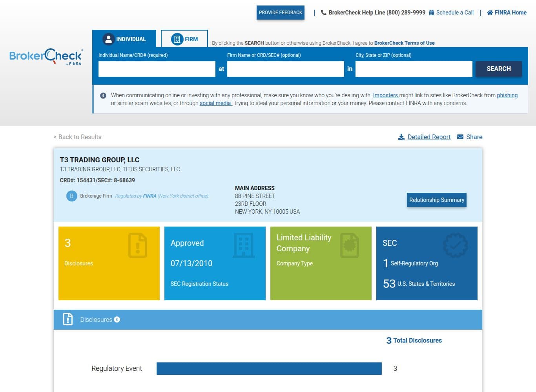Click the home icon beside FINRA Home

(x=490, y=13)
